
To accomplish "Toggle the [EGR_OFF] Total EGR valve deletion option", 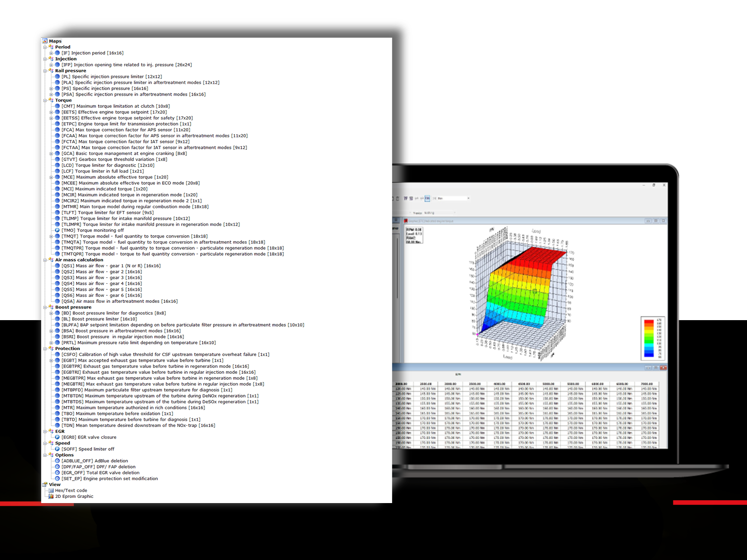I will [x=57, y=473].
